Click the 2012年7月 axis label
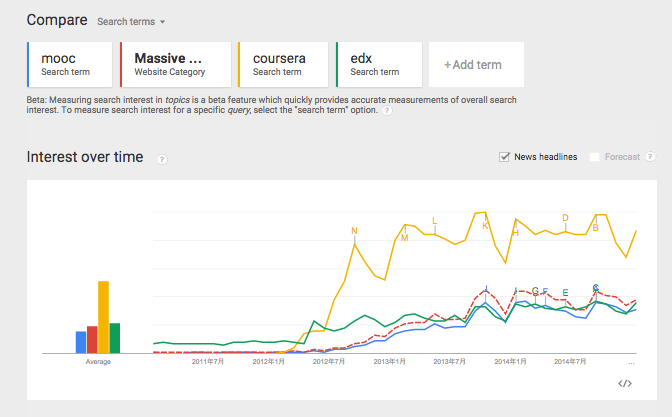The height and width of the screenshot is (417, 672). 329,362
